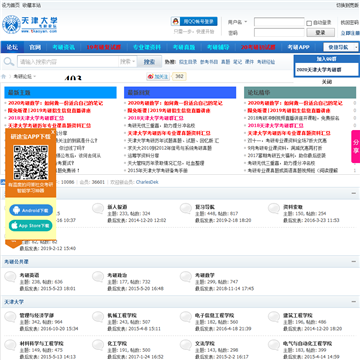The width and height of the screenshot is (360, 360).
Task: Open the 快捷导航 quick navigation dropdown
Action: (x=341, y=47)
